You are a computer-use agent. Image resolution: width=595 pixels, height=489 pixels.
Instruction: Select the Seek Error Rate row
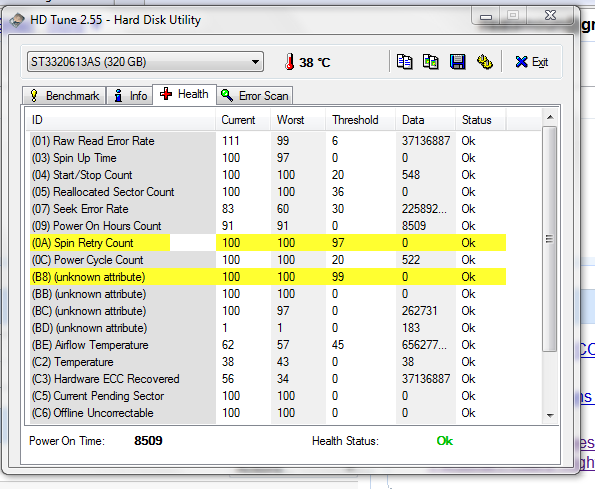pyautogui.click(x=268, y=209)
